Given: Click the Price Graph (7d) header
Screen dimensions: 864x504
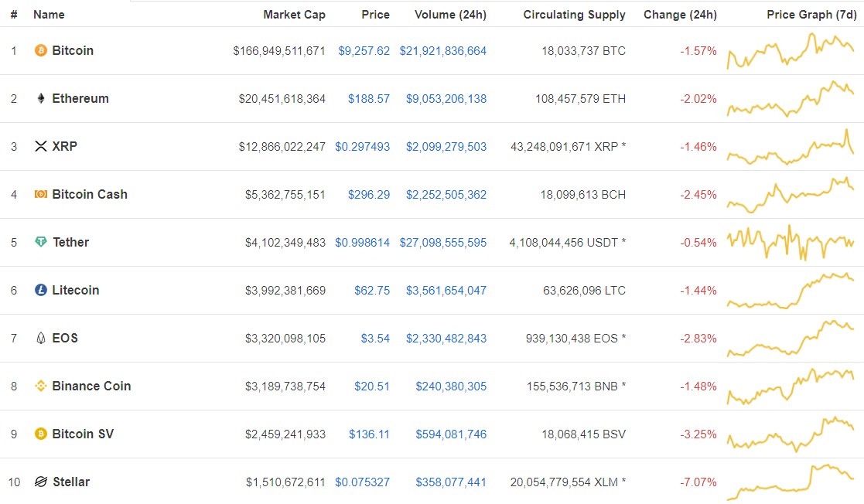Looking at the screenshot, I should point(811,15).
